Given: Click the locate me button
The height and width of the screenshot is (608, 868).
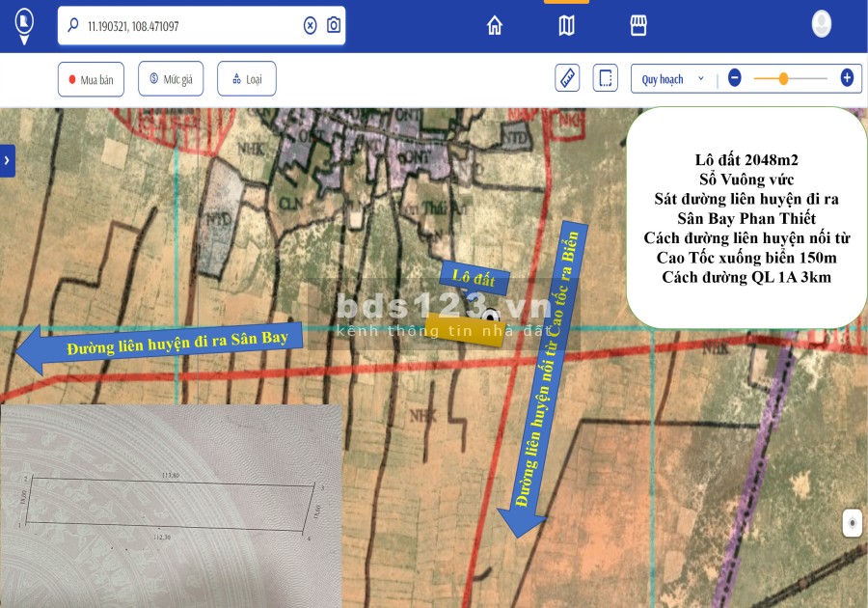Looking at the screenshot, I should tap(853, 523).
